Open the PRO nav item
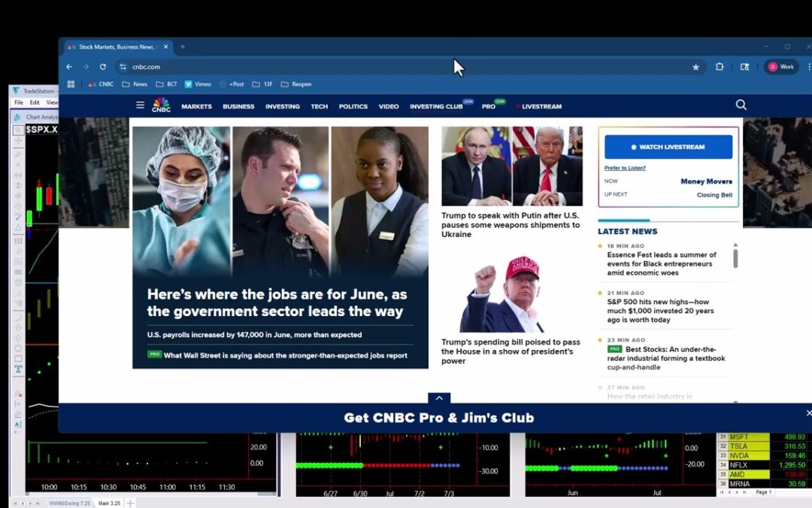The width and height of the screenshot is (812, 508). click(x=489, y=106)
